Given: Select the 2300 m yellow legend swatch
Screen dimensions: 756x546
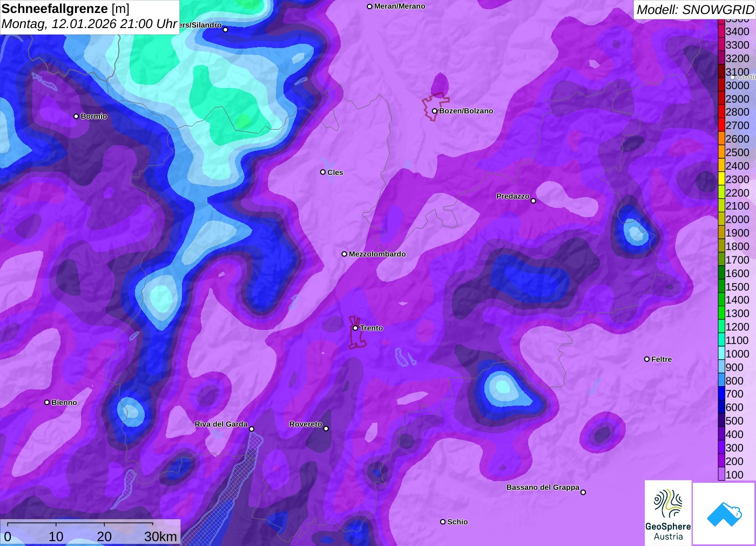Looking at the screenshot, I should click(x=721, y=179).
